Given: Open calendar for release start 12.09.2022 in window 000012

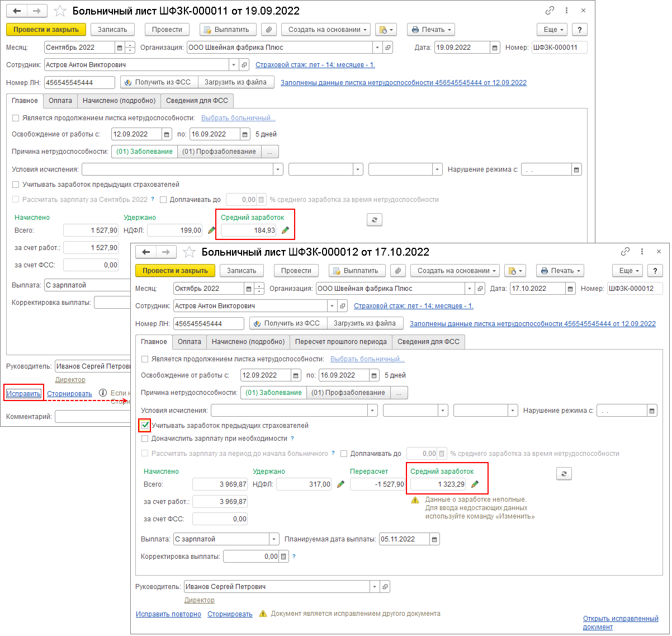Looking at the screenshot, I should [x=296, y=375].
